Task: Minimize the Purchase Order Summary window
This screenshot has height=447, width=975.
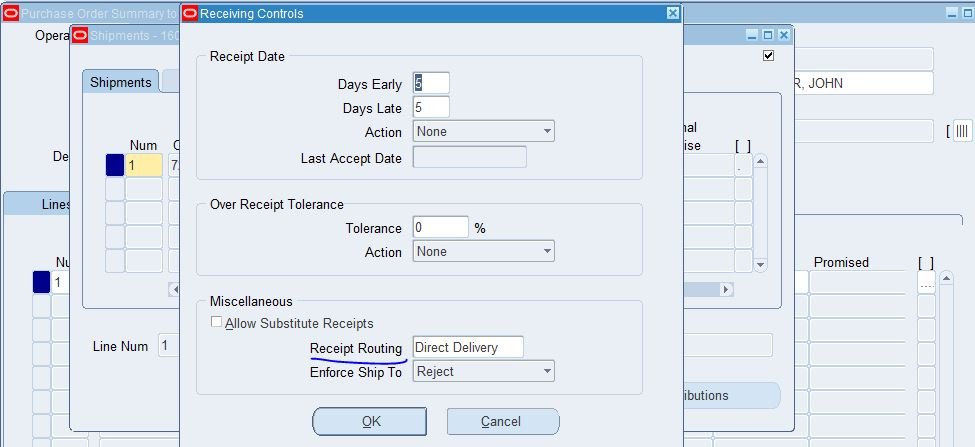Action: tap(953, 13)
